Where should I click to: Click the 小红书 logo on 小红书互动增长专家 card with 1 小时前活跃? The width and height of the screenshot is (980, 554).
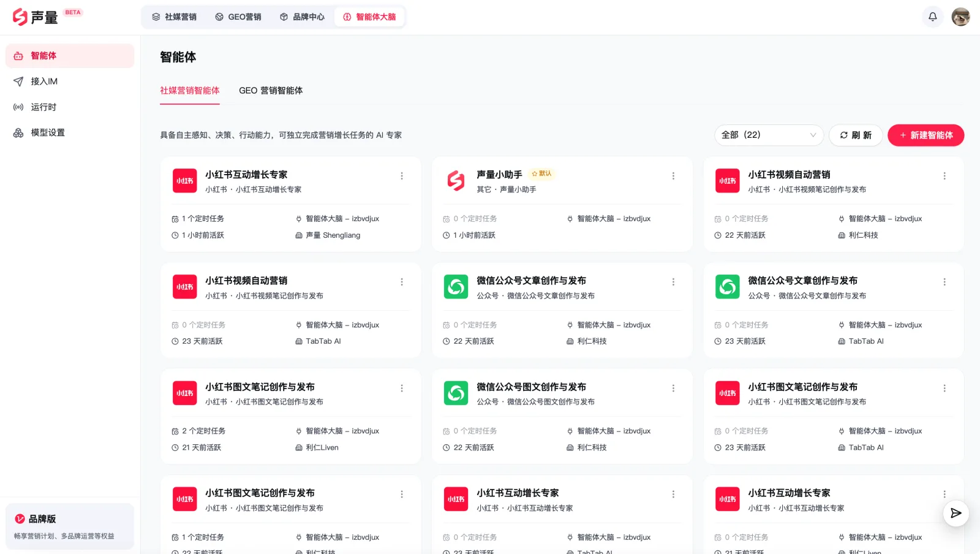184,181
